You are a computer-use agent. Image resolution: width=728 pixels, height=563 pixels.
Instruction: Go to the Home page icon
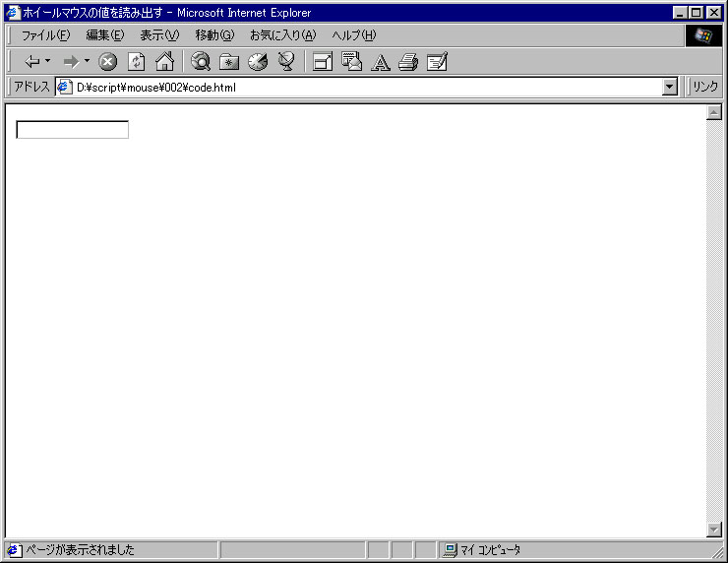pyautogui.click(x=165, y=61)
